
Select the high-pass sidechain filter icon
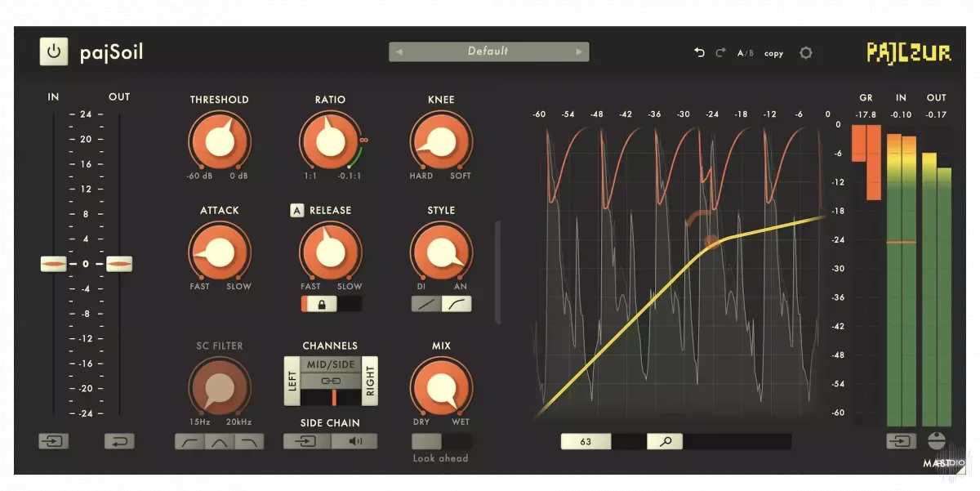coord(189,442)
